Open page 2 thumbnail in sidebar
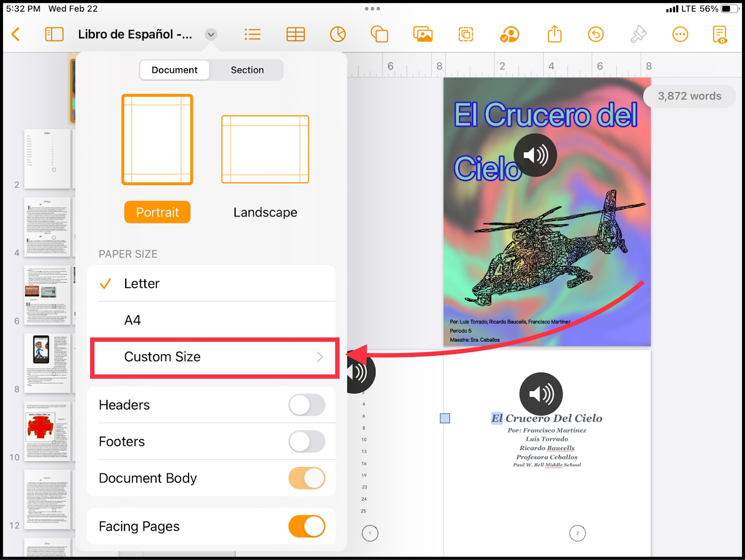 point(48,158)
